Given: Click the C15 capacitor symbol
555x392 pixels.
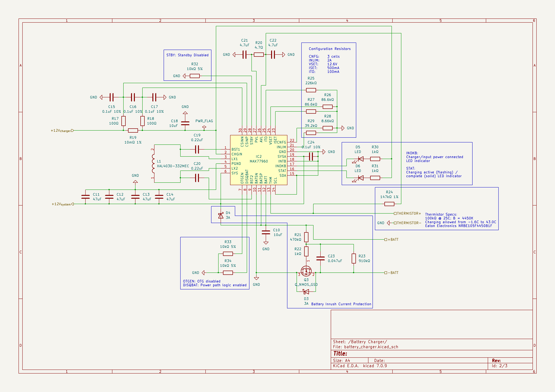Looking at the screenshot, I should [x=111, y=97].
